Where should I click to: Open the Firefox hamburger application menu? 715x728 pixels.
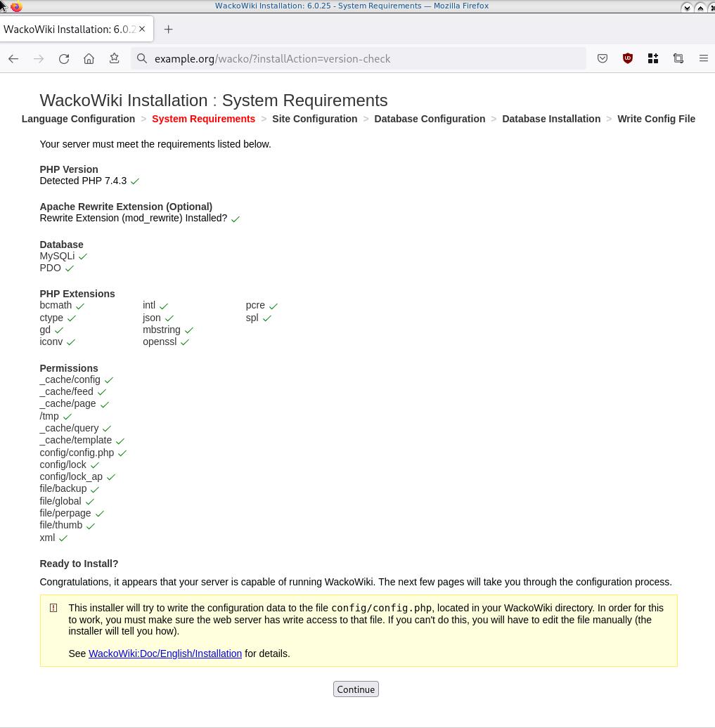[703, 59]
